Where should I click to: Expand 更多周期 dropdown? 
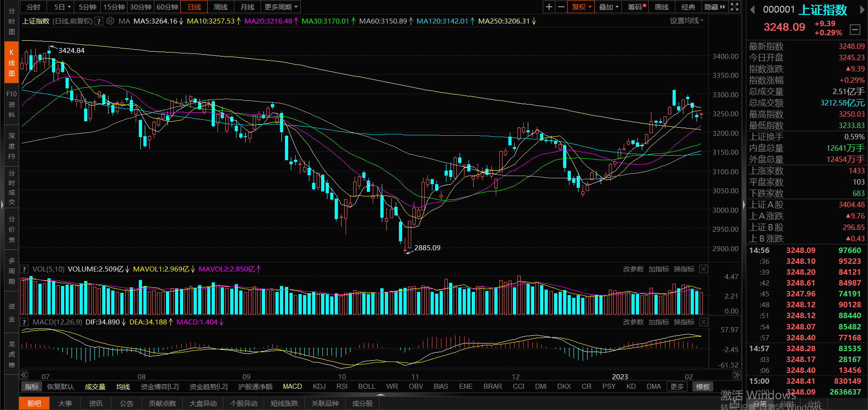pos(281,7)
